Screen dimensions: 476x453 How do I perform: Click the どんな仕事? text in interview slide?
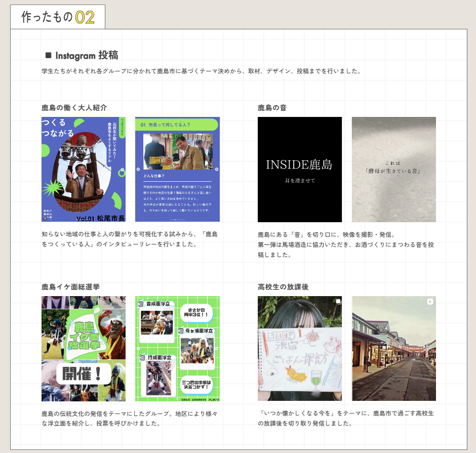[154, 176]
